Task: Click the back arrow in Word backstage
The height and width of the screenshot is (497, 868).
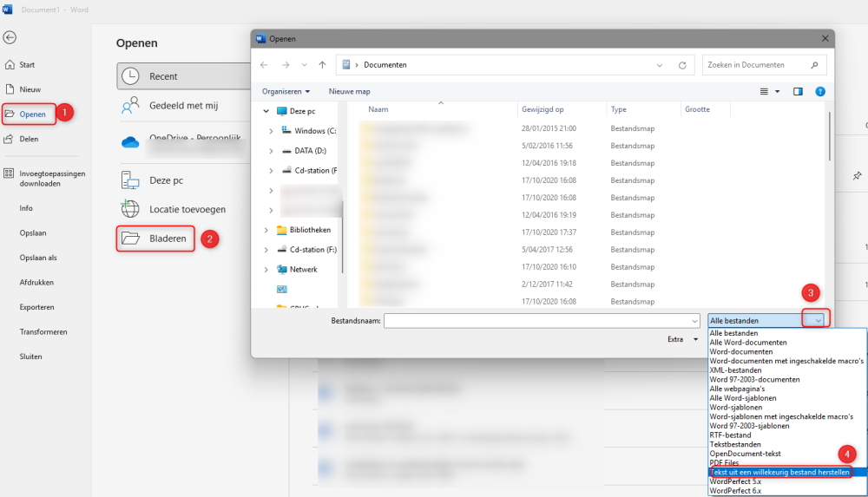Action: [10, 37]
